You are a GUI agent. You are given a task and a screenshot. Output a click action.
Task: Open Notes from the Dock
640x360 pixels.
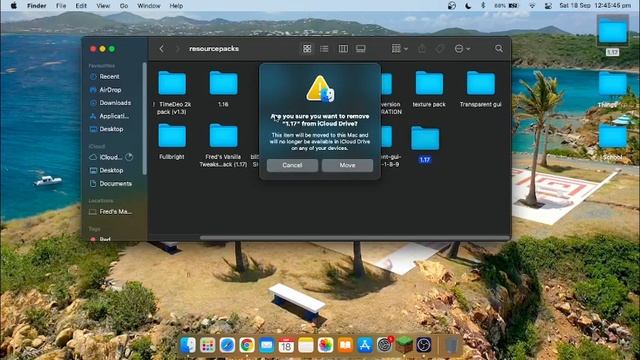[x=306, y=345]
